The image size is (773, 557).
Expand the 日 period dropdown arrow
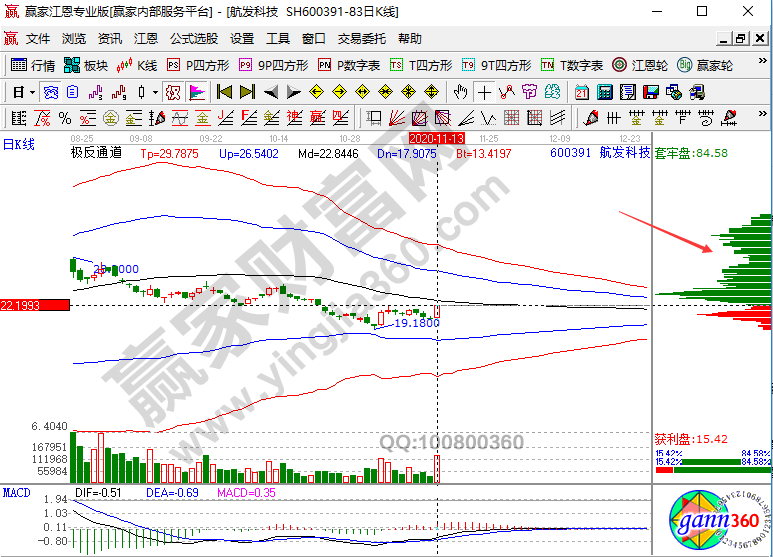[x=32, y=92]
